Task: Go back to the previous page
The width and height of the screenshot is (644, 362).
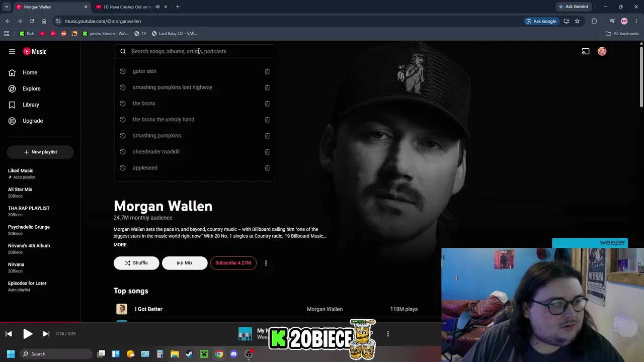Action: click(x=8, y=21)
